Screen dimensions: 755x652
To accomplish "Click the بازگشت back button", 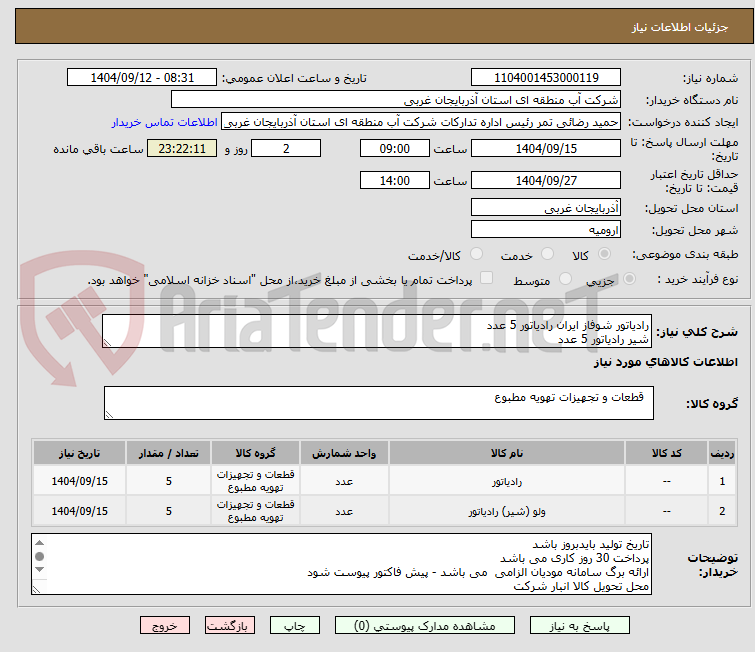I will pyautogui.click(x=229, y=626).
